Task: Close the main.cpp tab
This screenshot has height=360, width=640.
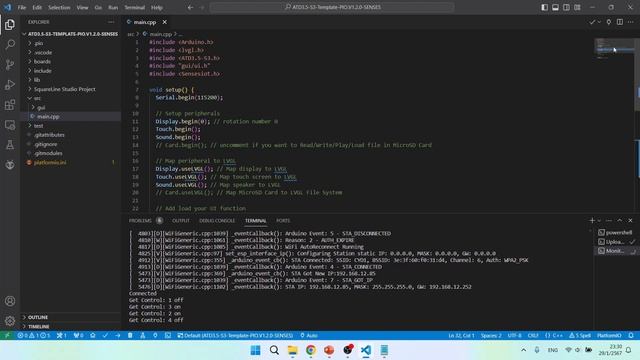Action: click(x=164, y=22)
